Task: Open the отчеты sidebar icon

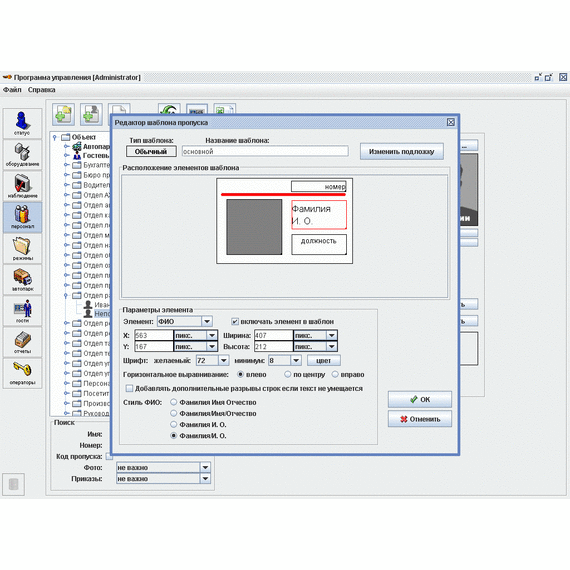Action: point(22,342)
